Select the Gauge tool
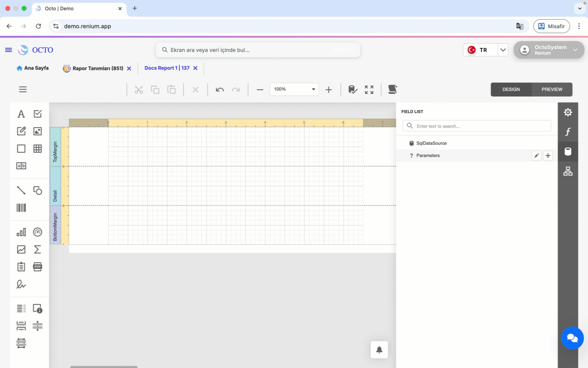 coord(37,232)
